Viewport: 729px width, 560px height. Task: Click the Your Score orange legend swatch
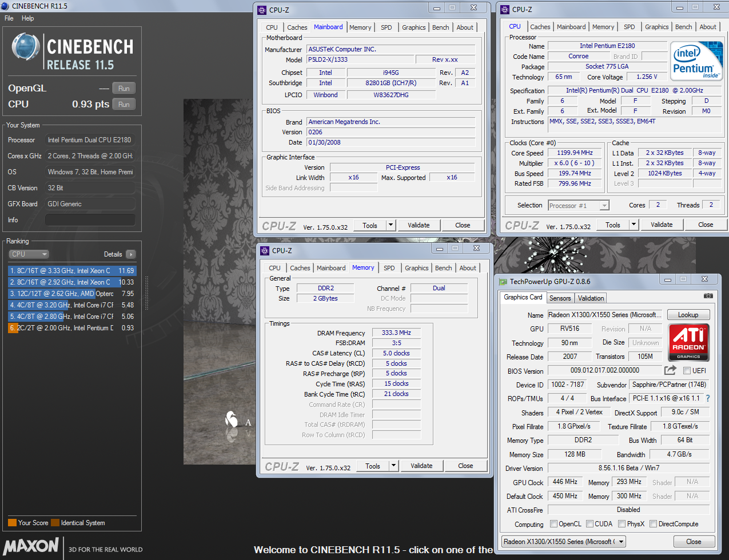pyautogui.click(x=12, y=522)
